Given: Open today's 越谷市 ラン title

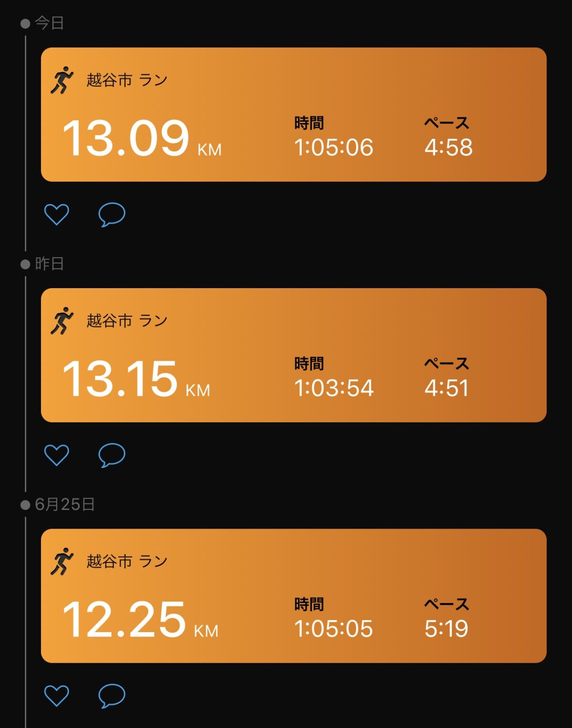Looking at the screenshot, I should pyautogui.click(x=127, y=80).
